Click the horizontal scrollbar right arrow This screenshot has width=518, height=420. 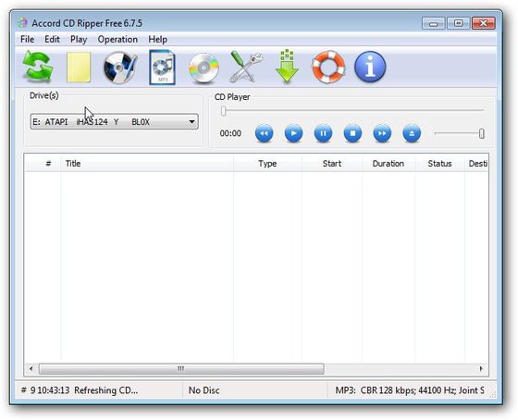[481, 368]
